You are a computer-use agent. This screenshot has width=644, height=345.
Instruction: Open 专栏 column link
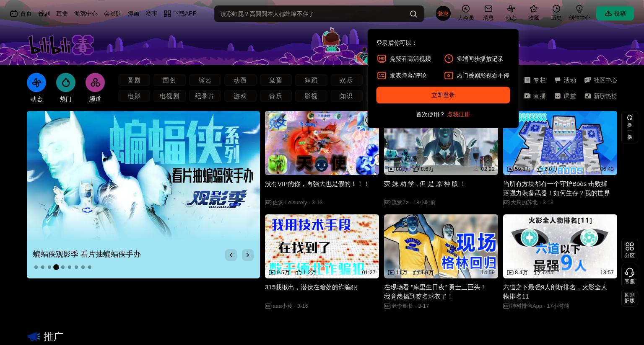coord(535,80)
